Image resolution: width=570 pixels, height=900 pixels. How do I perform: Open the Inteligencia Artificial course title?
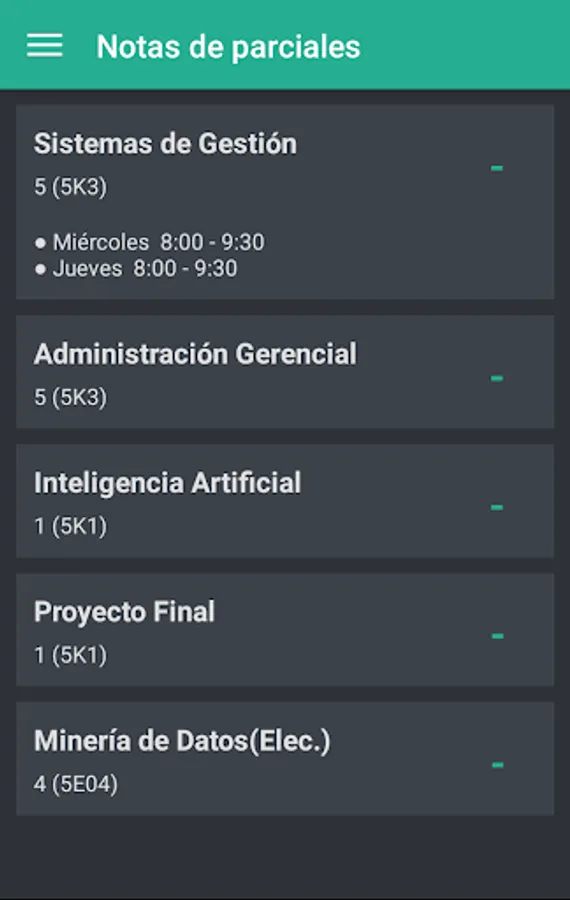168,483
